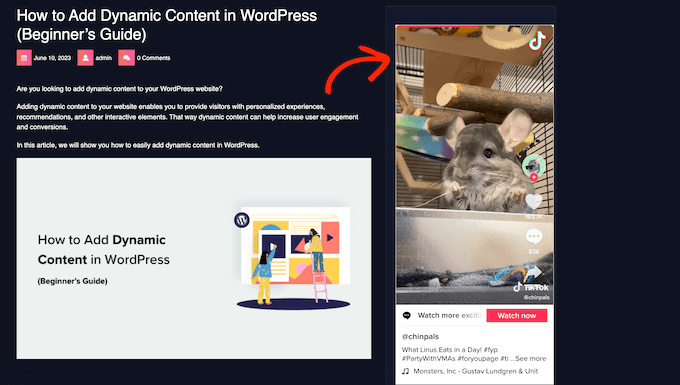Screen dimensions: 680x385
Task: Click the pink comments icon near 0 Comments
Action: click(126, 58)
